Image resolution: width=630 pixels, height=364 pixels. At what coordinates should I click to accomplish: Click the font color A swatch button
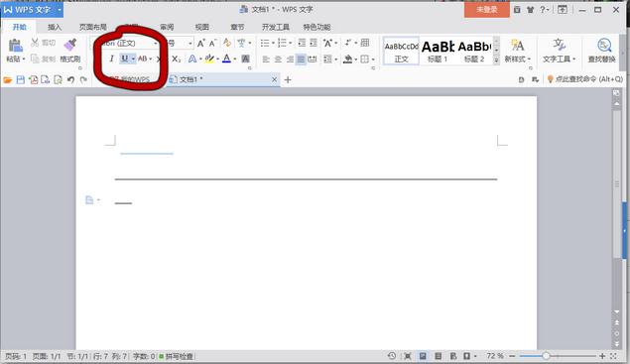[226, 60]
